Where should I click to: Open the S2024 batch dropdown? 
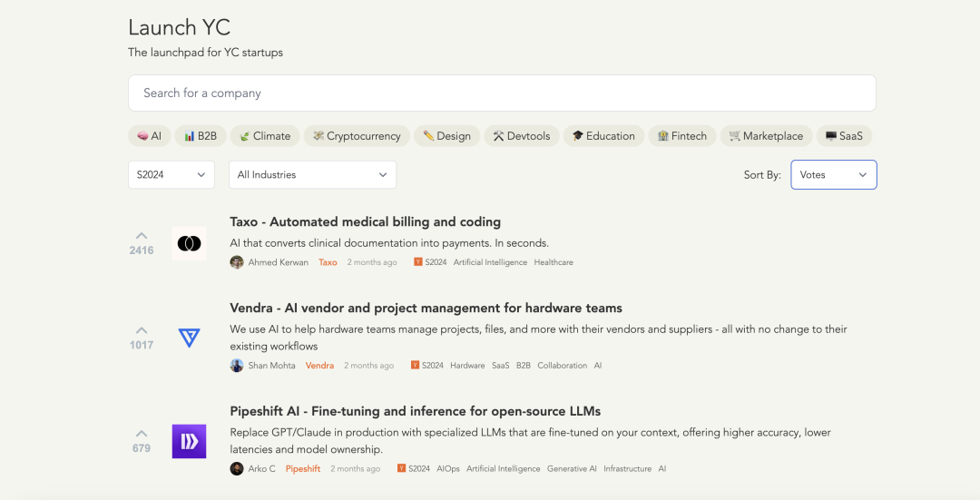tap(171, 175)
